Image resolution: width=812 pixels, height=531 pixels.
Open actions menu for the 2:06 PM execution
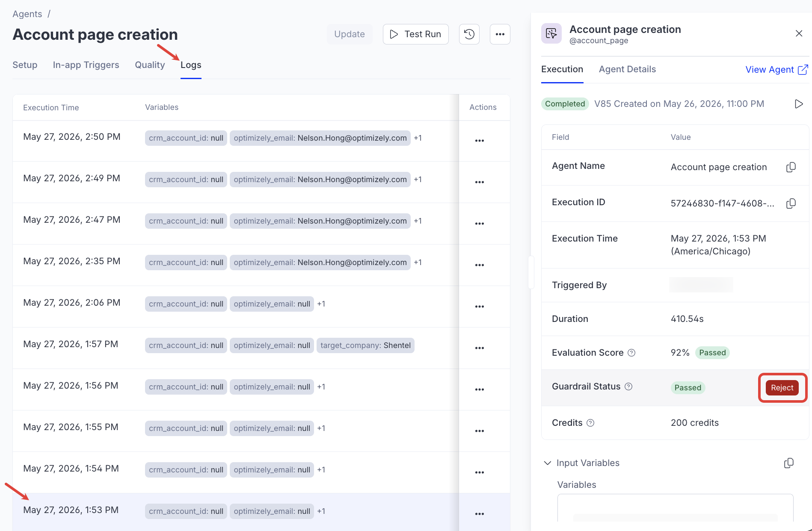(480, 307)
